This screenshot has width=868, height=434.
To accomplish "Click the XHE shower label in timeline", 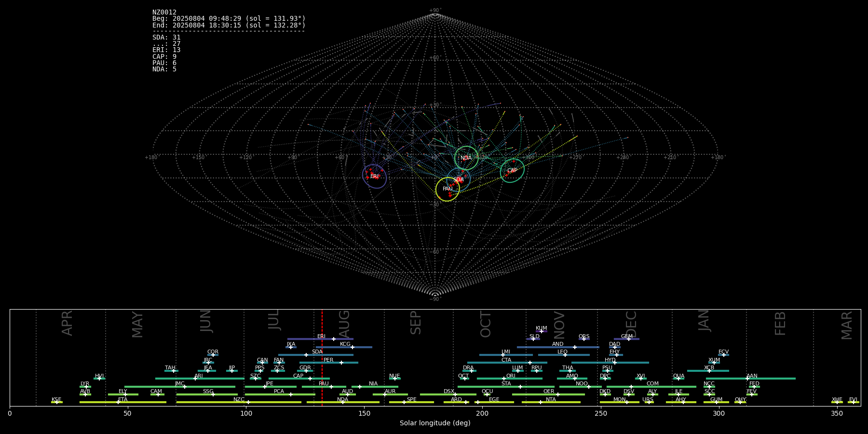I will coord(837,400).
